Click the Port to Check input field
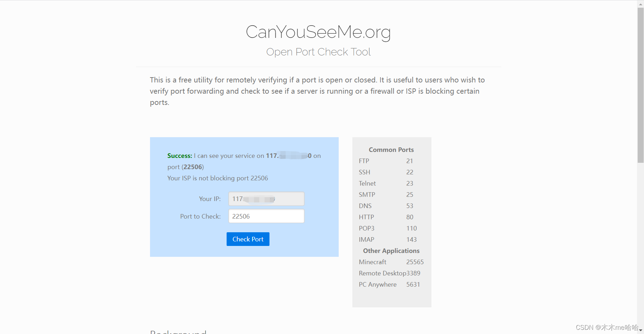This screenshot has width=644, height=334. (x=266, y=216)
